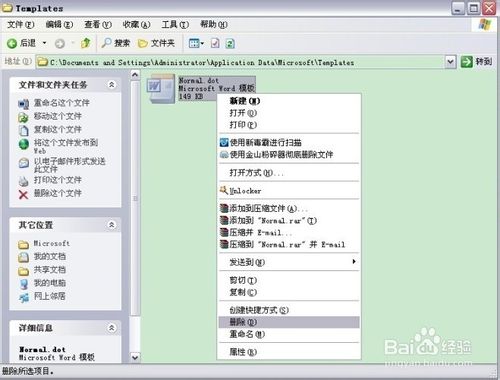Click the Back arrow button
500x380 pixels.
tap(12, 43)
